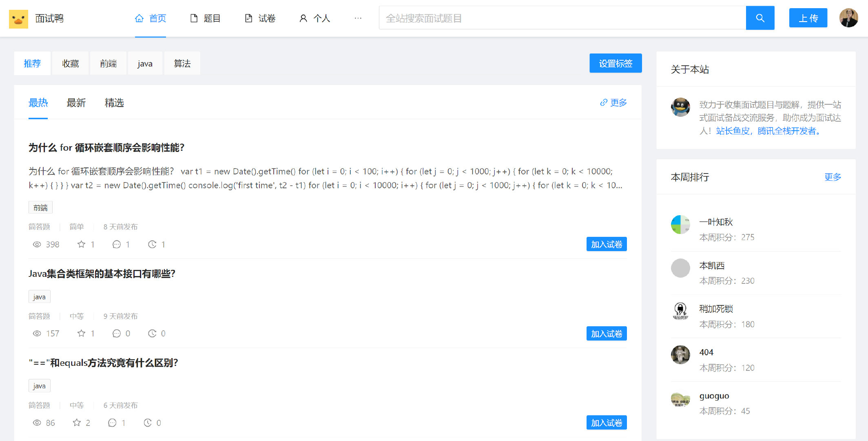Select the 推荐 tab
Screen dimensions: 868x441
click(32, 63)
